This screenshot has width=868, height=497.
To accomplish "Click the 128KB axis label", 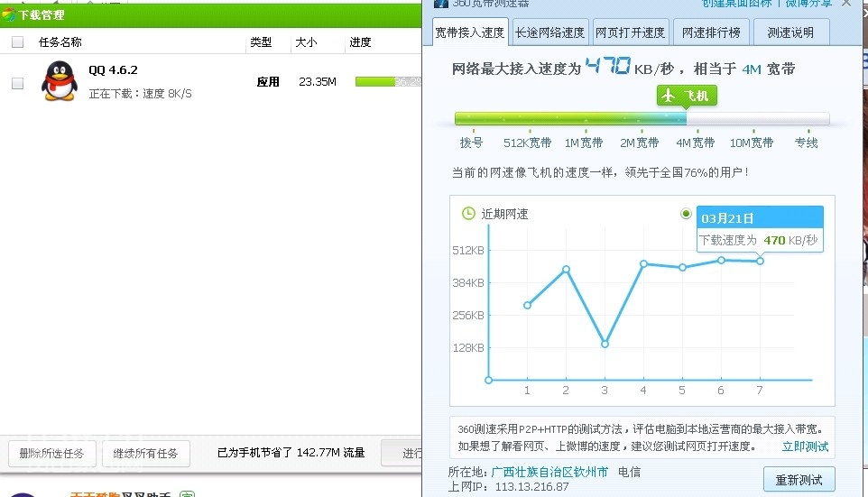I will [x=467, y=347].
